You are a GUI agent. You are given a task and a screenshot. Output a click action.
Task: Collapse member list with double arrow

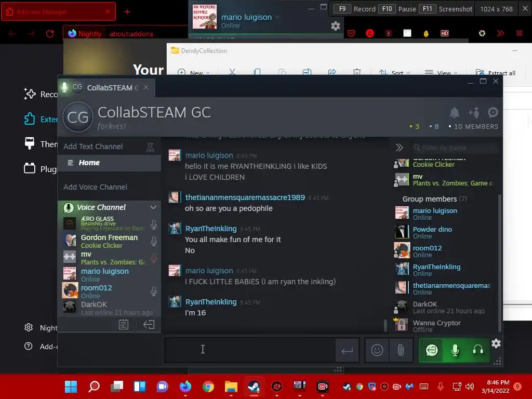[x=400, y=148]
